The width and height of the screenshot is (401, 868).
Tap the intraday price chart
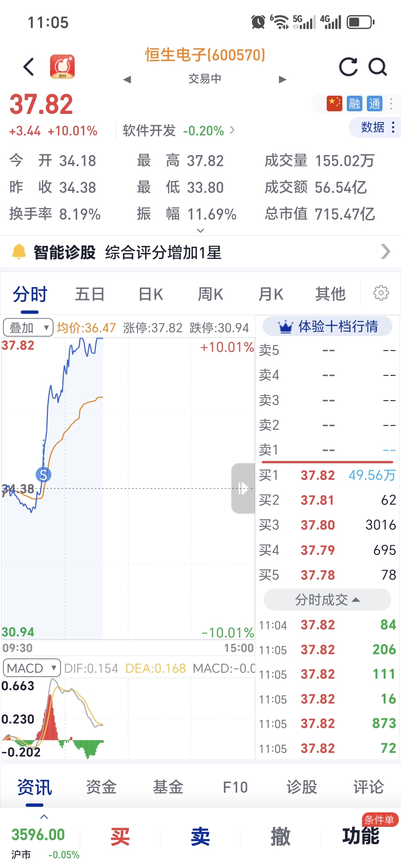pyautogui.click(x=128, y=488)
